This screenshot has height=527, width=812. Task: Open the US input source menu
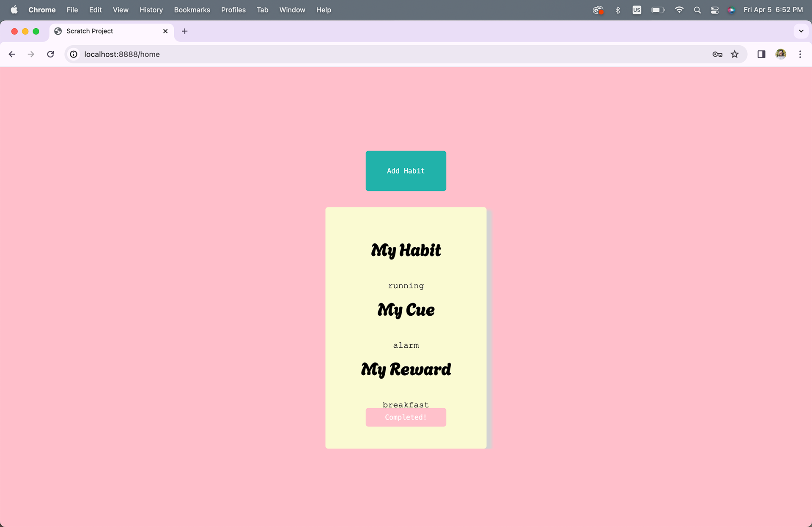point(637,10)
